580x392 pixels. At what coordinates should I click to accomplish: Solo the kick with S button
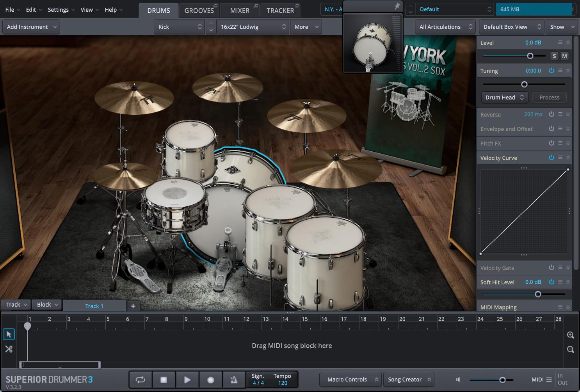click(554, 56)
